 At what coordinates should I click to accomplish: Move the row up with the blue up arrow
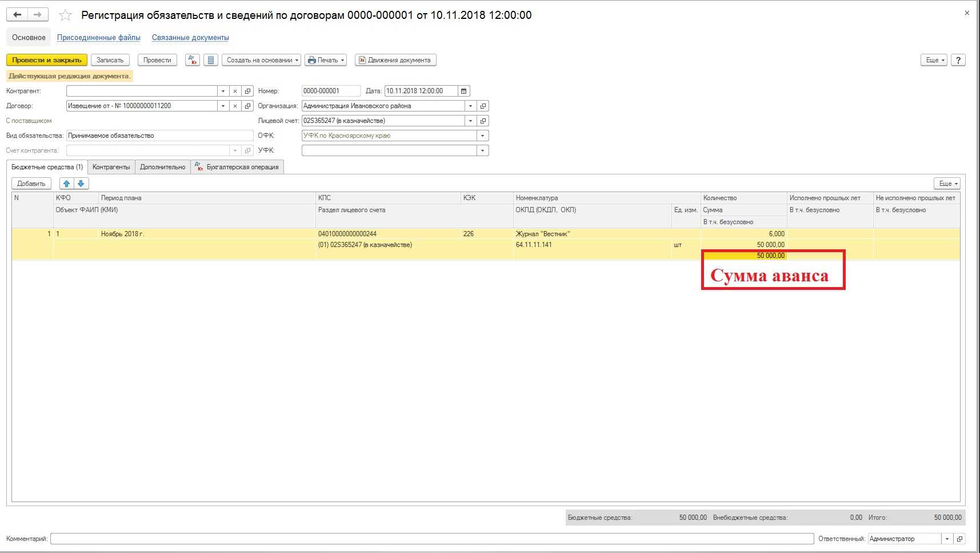coord(67,184)
